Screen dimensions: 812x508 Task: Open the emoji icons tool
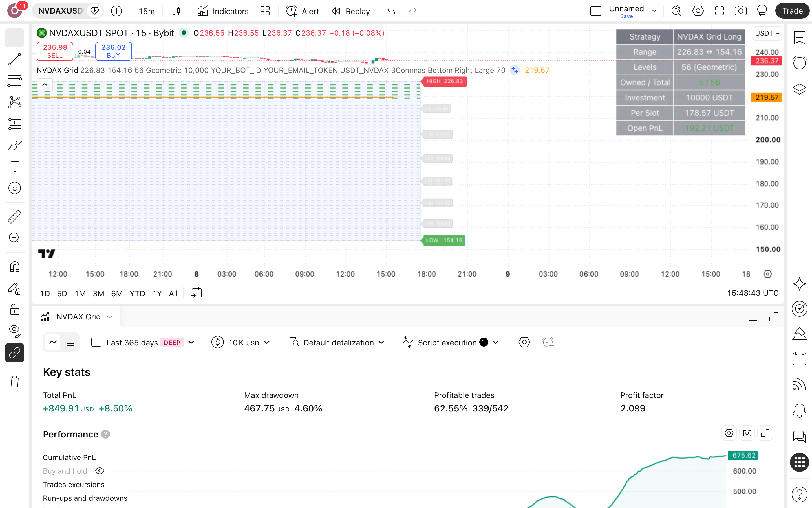point(14,188)
